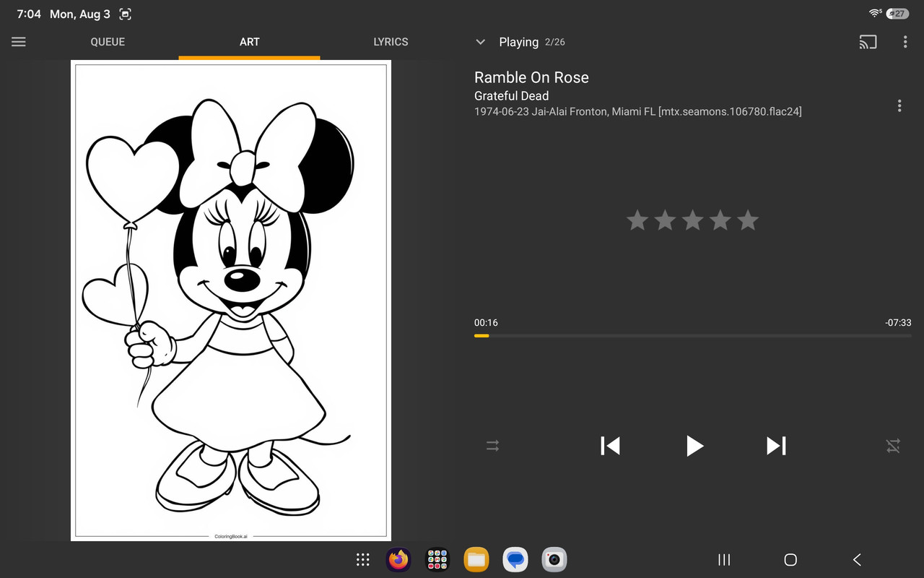This screenshot has height=578, width=924.
Task: Click the 1974-06-23 Jai-Alai Fronton album text
Action: click(x=638, y=111)
